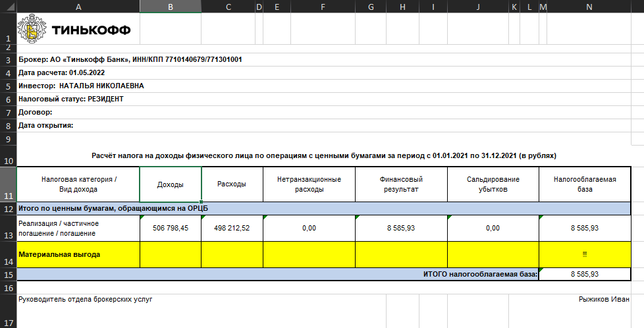Select column N header
Image resolution: width=644 pixels, height=328 pixels.
pos(589,6)
